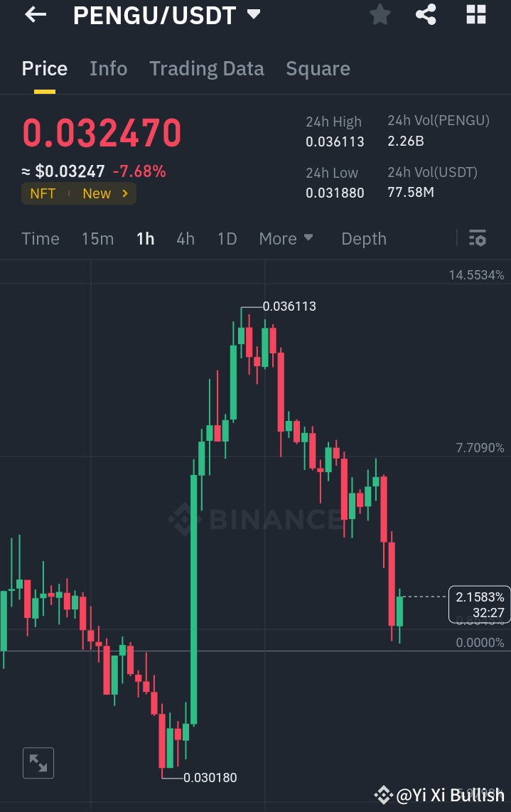
Task: Open the @Yi Xi Bullish watermark icon
Action: (384, 795)
